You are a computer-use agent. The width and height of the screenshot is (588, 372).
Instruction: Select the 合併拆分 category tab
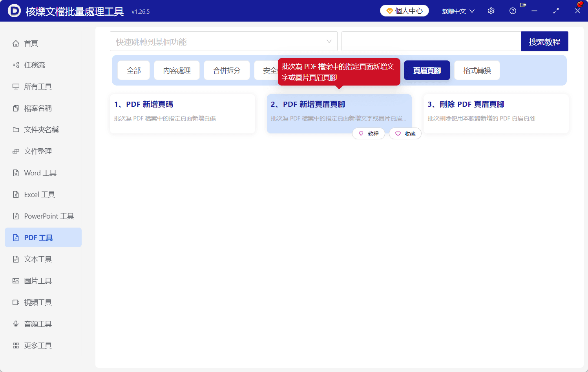(x=227, y=70)
